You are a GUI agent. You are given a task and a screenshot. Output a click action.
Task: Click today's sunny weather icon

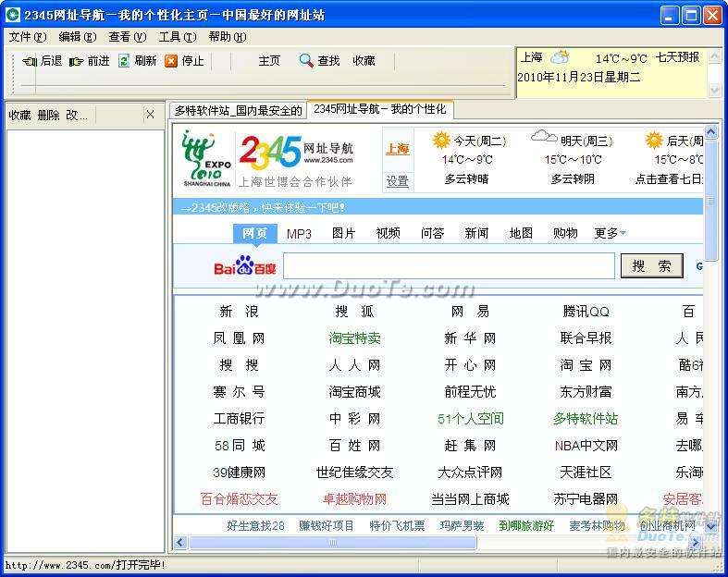pos(441,140)
